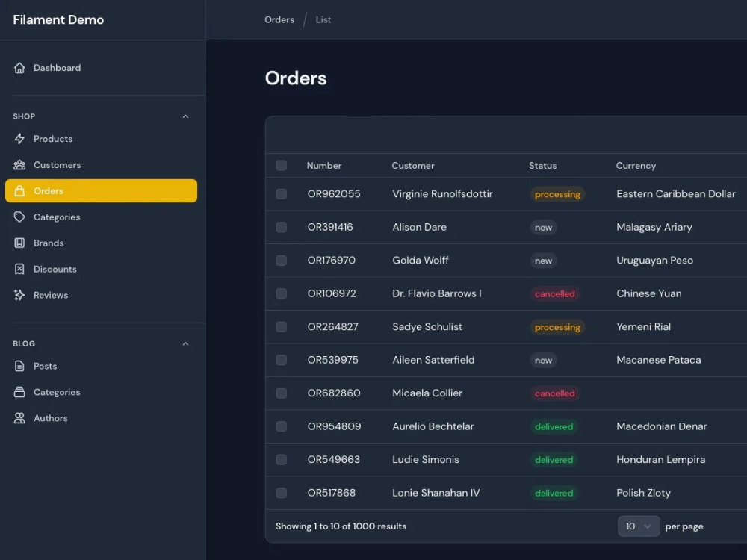Sort by the Customer column header
The width and height of the screenshot is (747, 560).
(x=413, y=165)
